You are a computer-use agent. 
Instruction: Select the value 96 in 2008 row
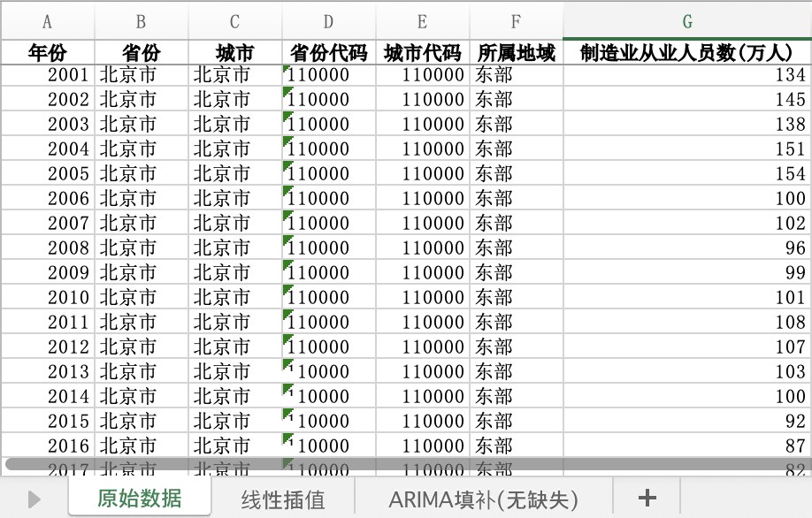[x=687, y=248]
